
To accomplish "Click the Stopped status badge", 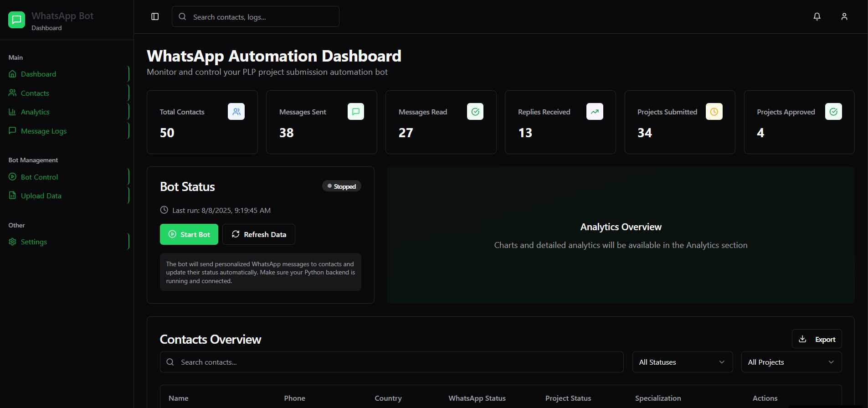I will 342,186.
